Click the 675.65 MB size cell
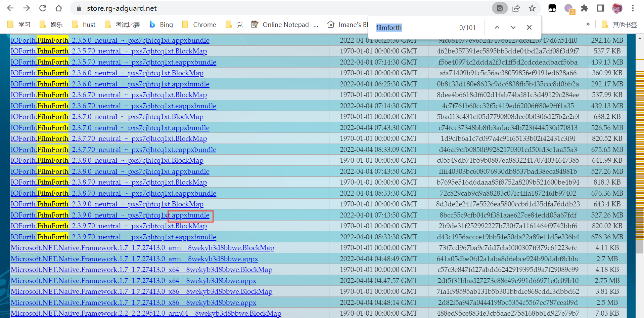The width and height of the screenshot is (644, 318). pos(607,150)
